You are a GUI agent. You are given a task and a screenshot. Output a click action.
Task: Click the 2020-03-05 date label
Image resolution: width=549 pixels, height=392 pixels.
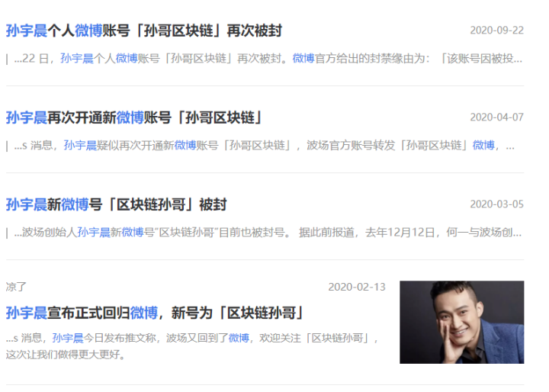pos(497,204)
